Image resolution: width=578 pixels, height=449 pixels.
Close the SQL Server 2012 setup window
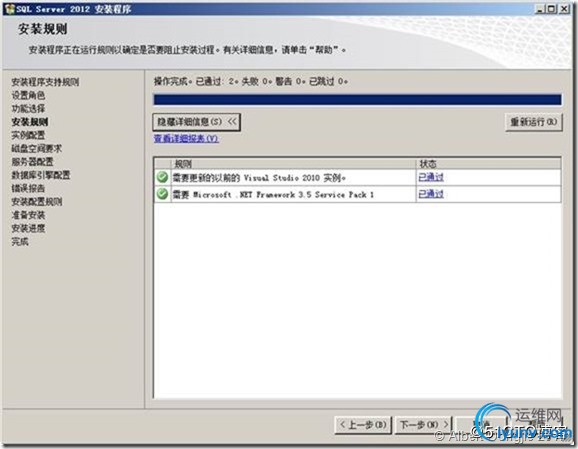point(564,8)
